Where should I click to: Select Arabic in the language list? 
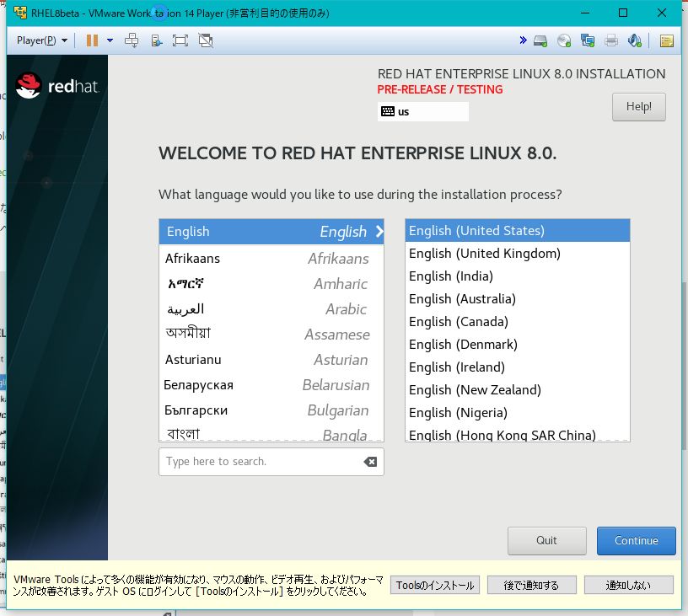tap(271, 309)
